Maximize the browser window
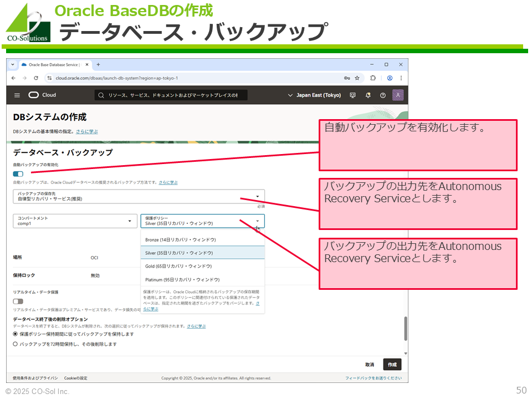Screen dimensions: 532x399 pos(386,64)
